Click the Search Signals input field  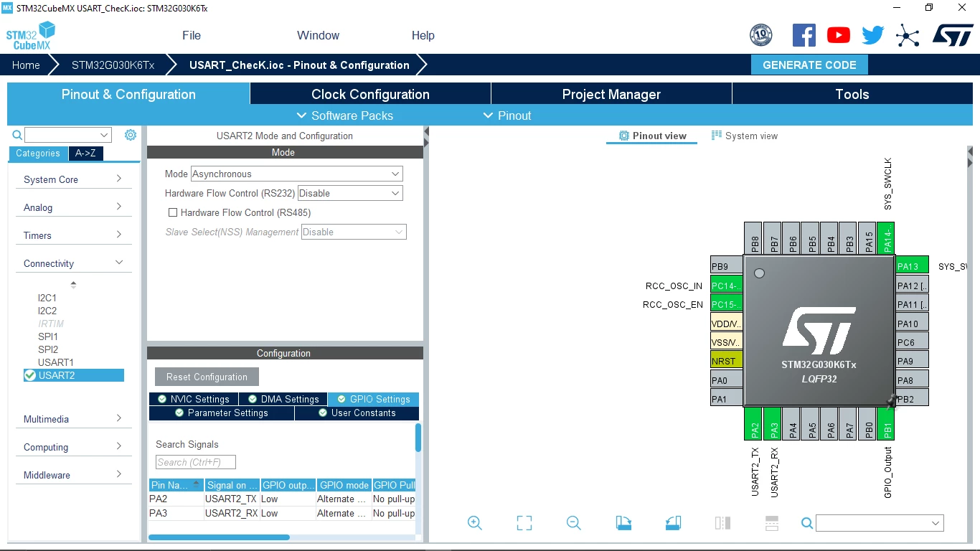196,462
